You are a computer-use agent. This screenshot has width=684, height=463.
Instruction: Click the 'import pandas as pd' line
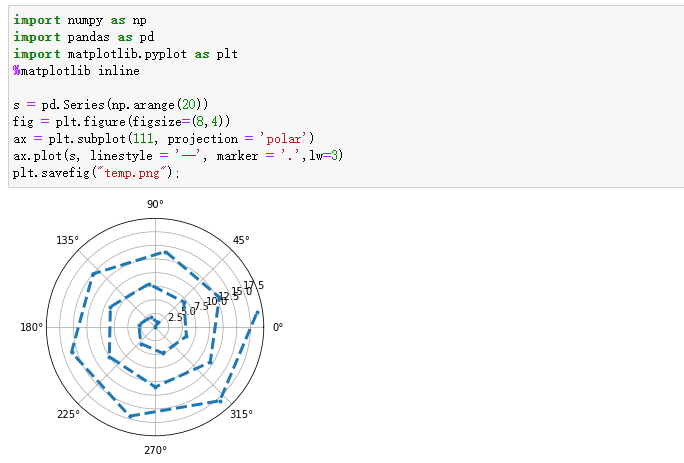click(x=83, y=37)
